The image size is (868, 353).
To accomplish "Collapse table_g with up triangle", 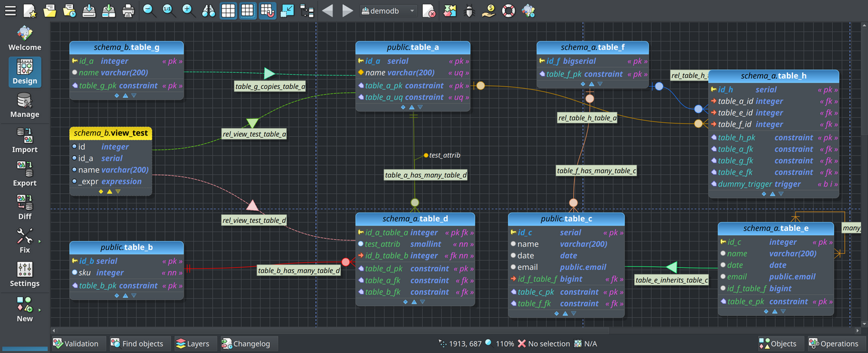I will tap(125, 95).
